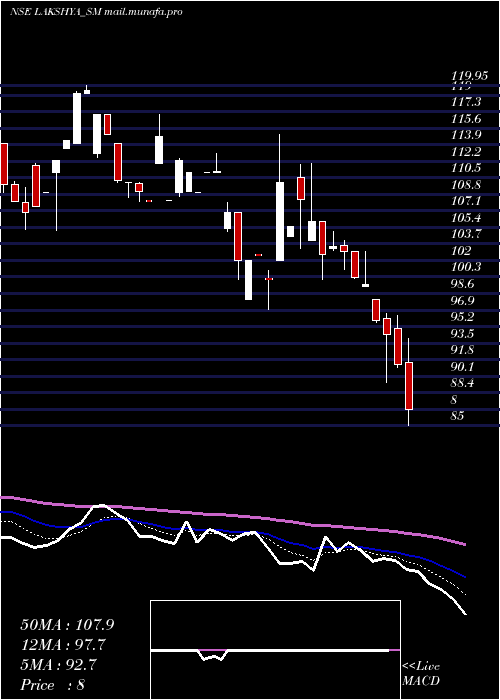
Task: Click the Price : 8 readout
Action: [x=53, y=685]
